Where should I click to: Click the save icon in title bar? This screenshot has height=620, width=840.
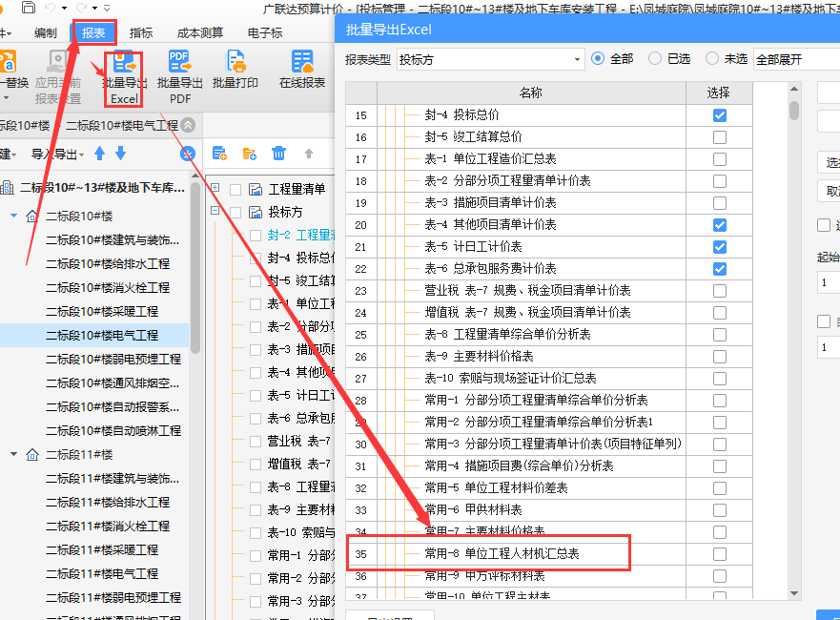click(29, 8)
